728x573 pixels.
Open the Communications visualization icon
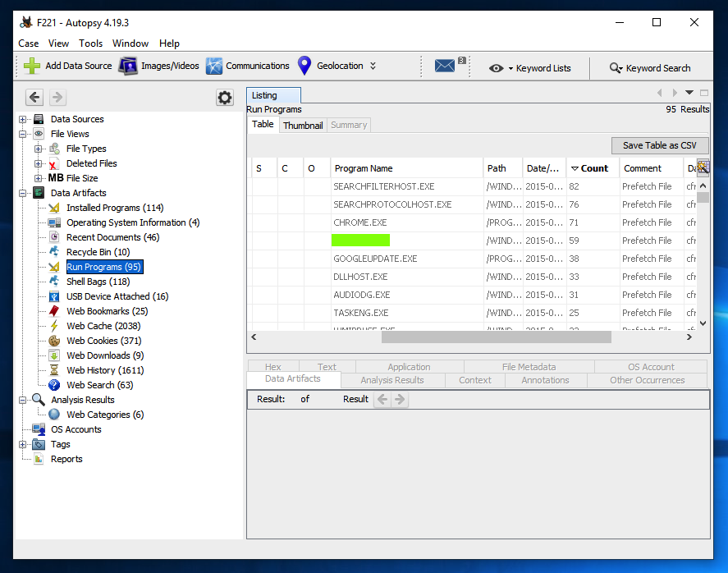(214, 66)
